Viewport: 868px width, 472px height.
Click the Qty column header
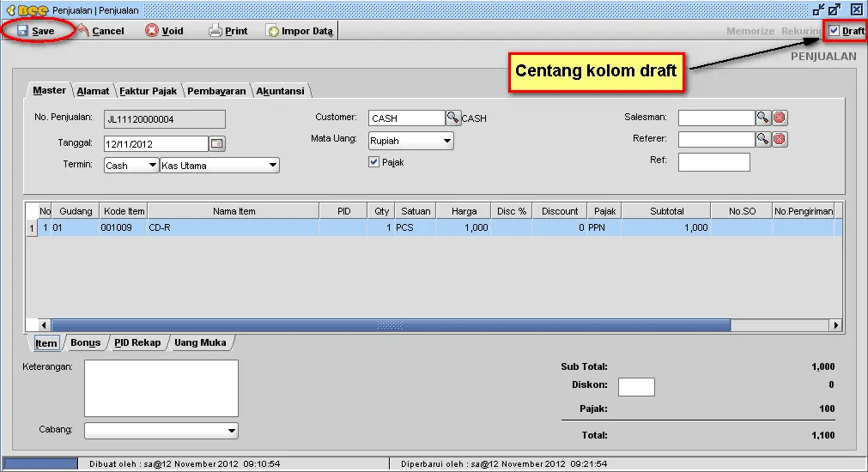381,211
